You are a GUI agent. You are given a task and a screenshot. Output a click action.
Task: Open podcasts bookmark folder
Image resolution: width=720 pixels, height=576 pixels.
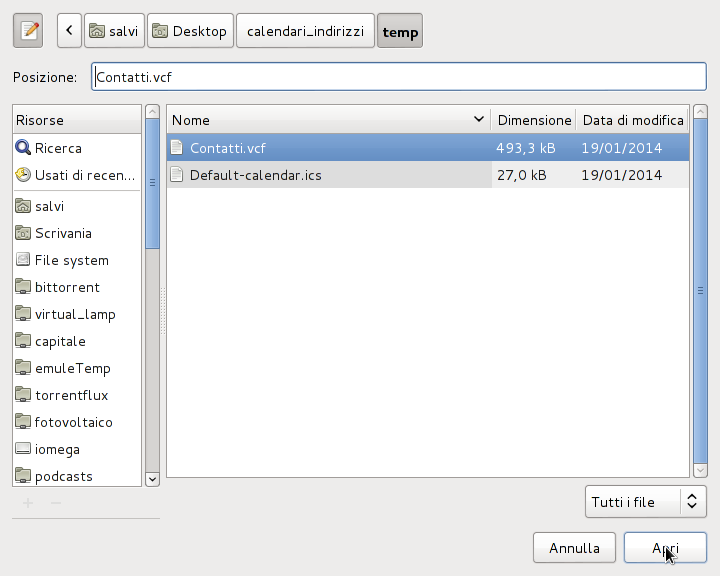[77, 476]
